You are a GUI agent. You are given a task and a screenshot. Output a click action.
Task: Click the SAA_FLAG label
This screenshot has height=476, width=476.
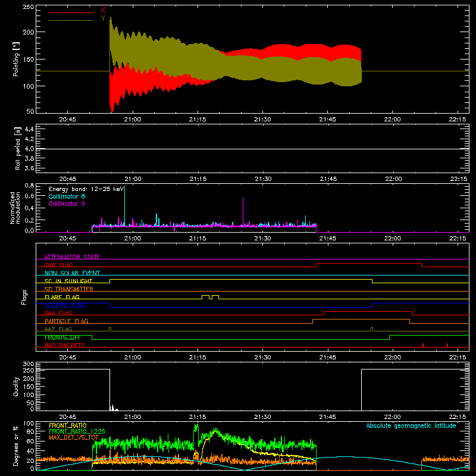(58, 313)
